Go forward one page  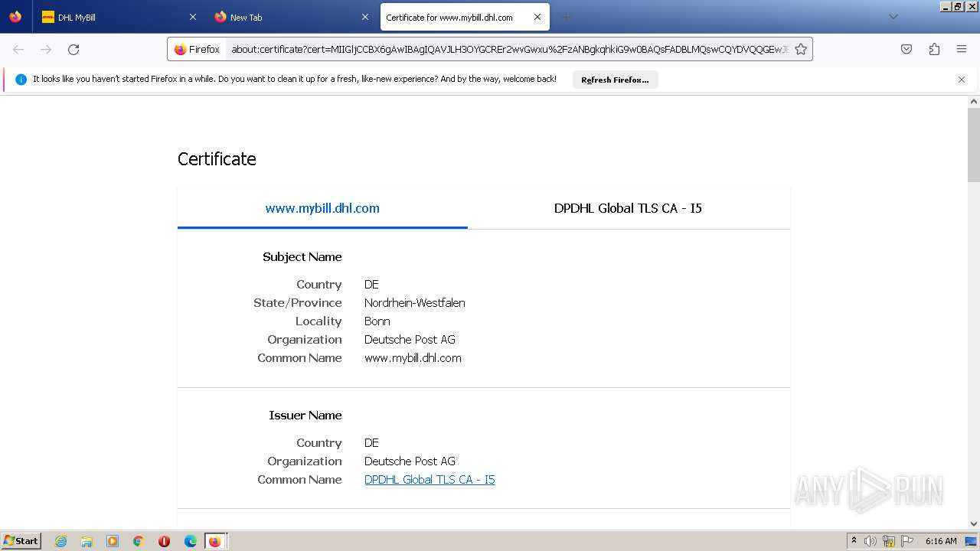[46, 49]
